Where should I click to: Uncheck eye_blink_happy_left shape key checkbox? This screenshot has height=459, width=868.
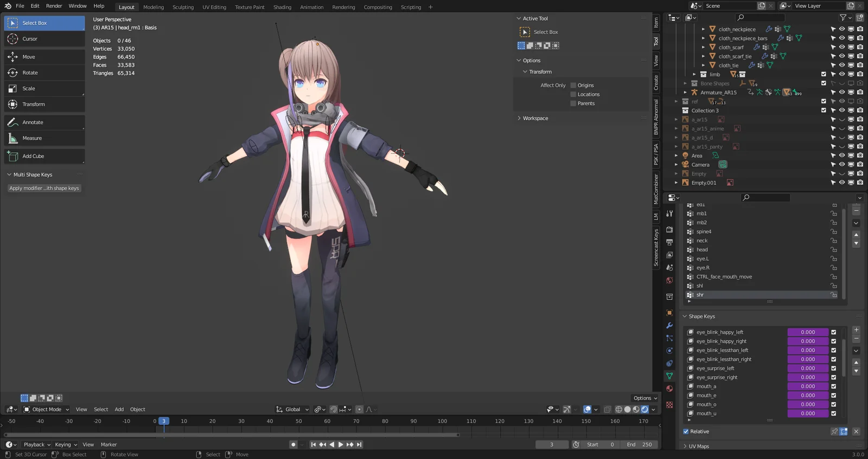tap(834, 332)
